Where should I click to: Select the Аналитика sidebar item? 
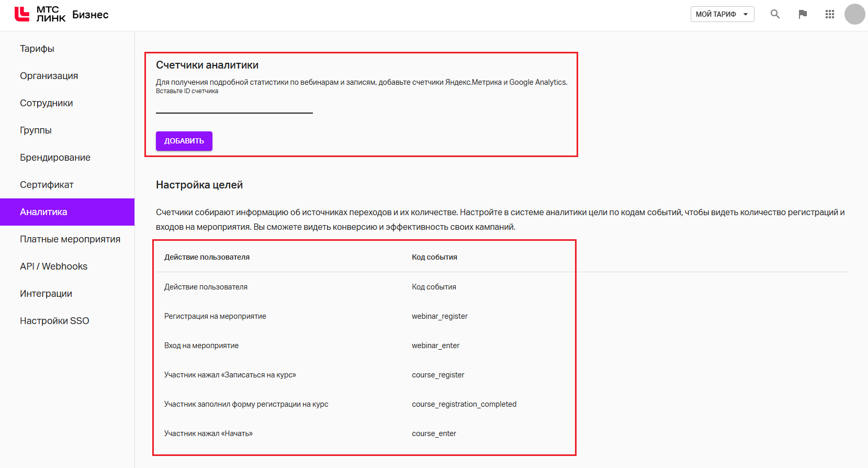tap(43, 212)
